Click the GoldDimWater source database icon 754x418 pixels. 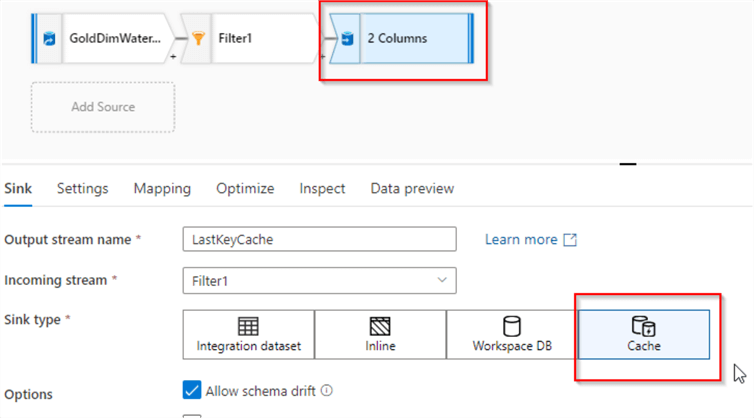coord(48,39)
